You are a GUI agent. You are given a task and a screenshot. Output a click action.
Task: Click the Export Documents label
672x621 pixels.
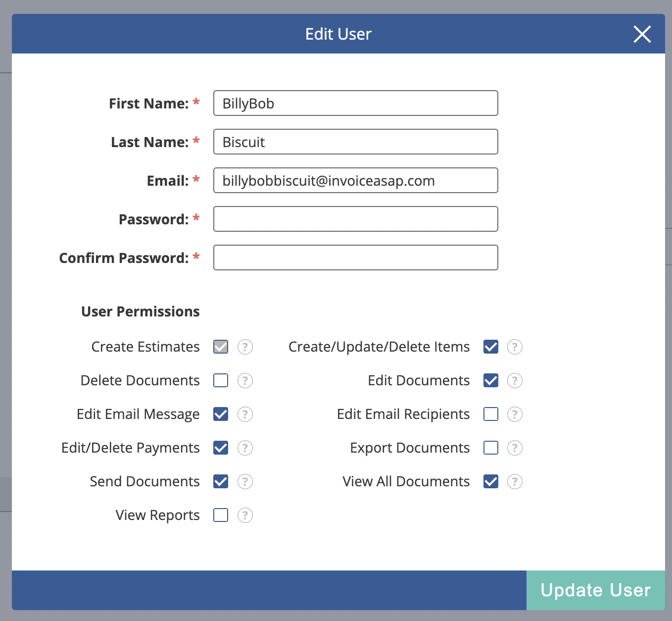point(410,448)
